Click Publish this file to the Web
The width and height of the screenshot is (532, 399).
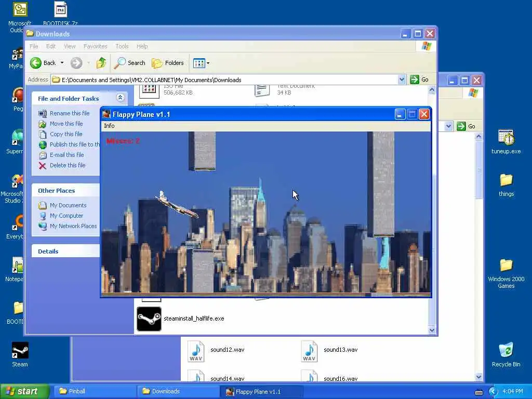pos(75,144)
